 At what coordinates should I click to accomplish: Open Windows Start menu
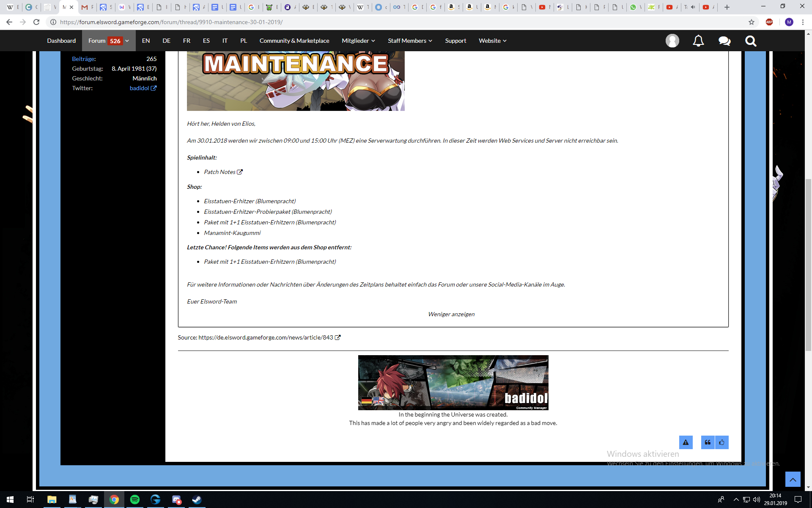tap(10, 500)
